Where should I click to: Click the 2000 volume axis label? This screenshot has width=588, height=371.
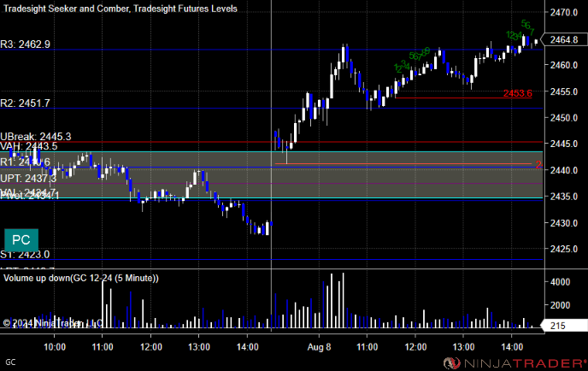click(560, 305)
